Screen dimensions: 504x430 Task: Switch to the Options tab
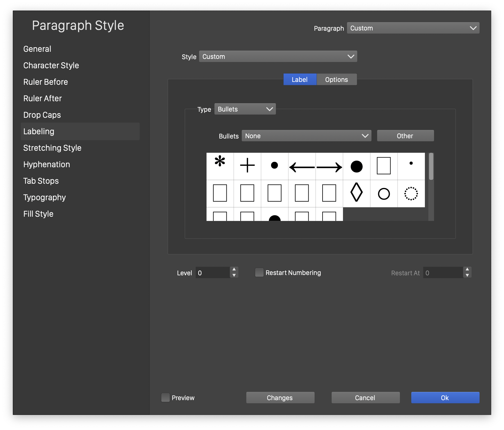pos(336,80)
